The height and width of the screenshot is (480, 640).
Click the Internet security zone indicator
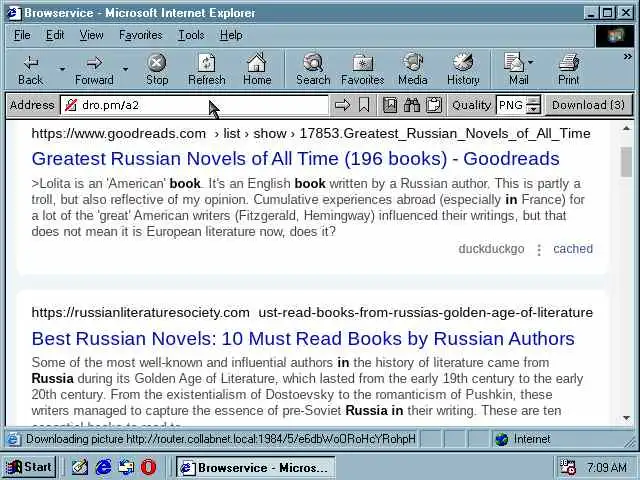pyautogui.click(x=523, y=440)
